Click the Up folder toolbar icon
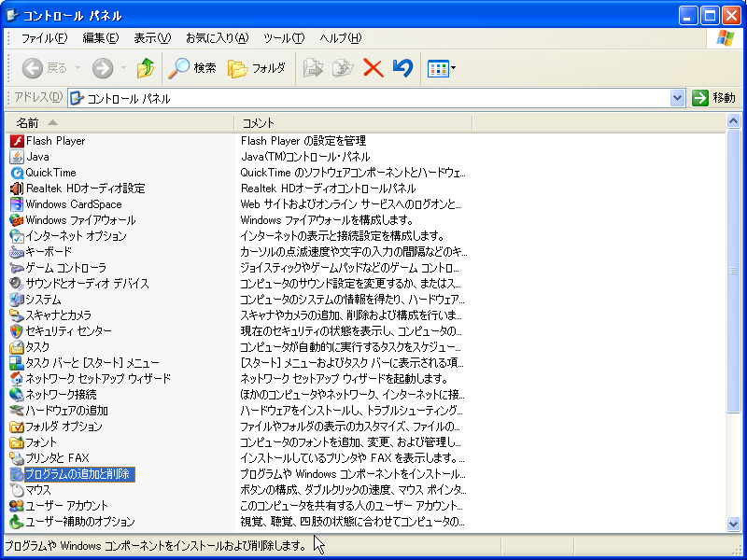 coord(146,68)
